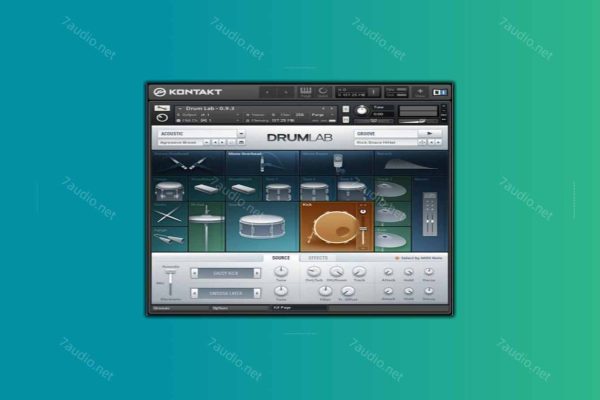
Task: Click the electronic layer sample name field
Action: pyautogui.click(x=226, y=294)
